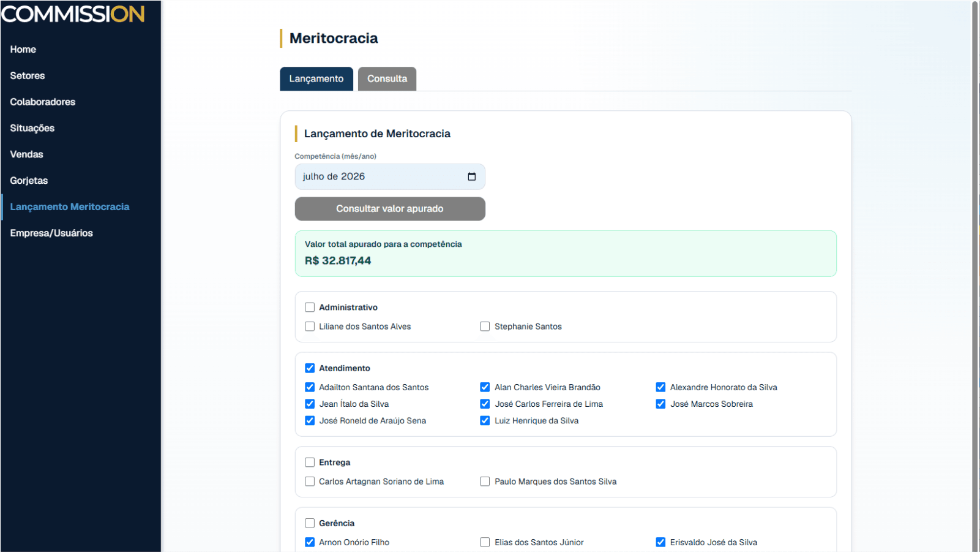Uncheck José Marcos Sobreira

pos(660,404)
